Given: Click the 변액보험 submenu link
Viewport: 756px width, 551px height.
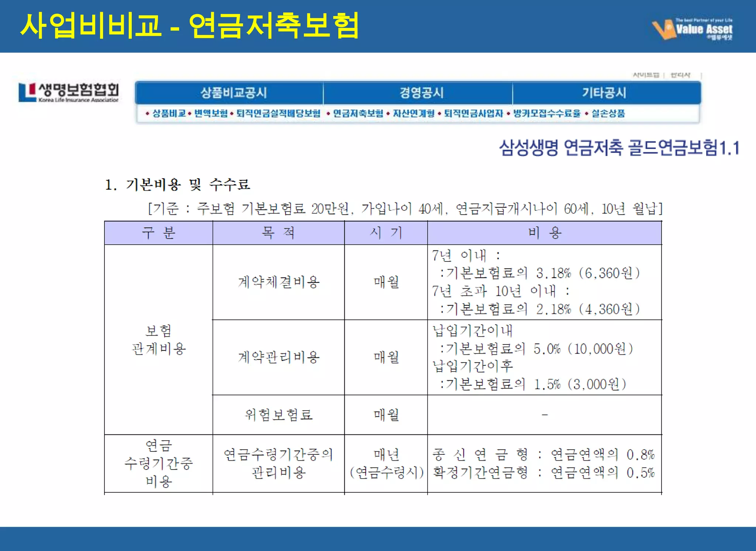Looking at the screenshot, I should [211, 113].
